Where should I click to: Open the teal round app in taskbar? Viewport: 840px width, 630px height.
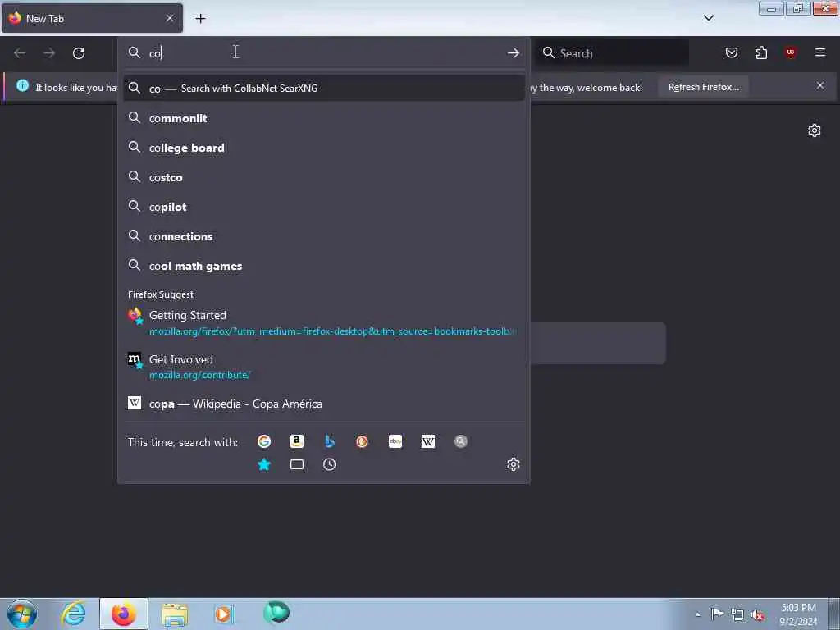pos(276,613)
